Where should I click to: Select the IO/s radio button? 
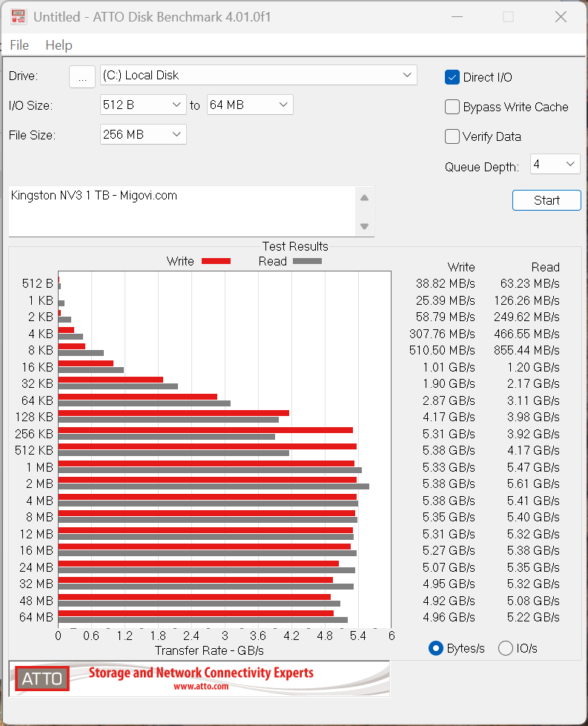coord(505,648)
